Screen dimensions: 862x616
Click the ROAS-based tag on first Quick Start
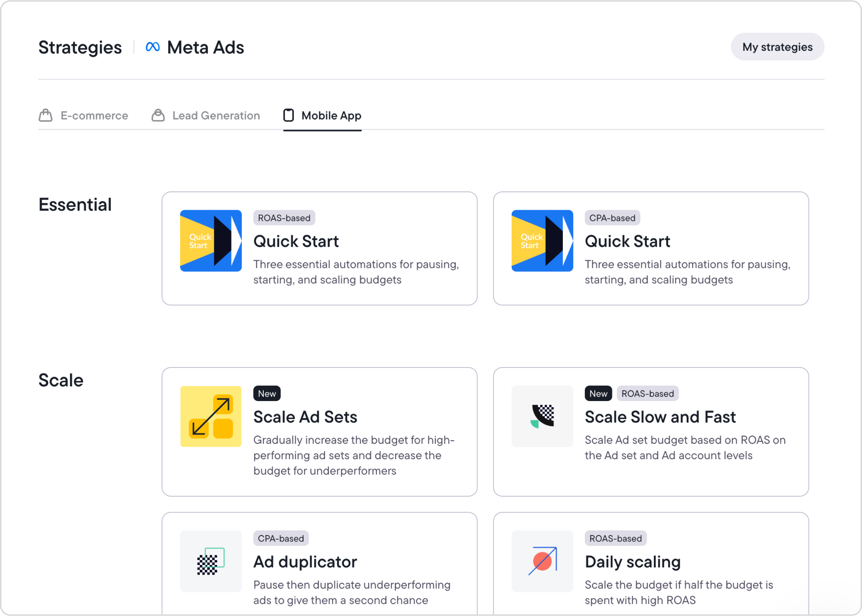(284, 218)
